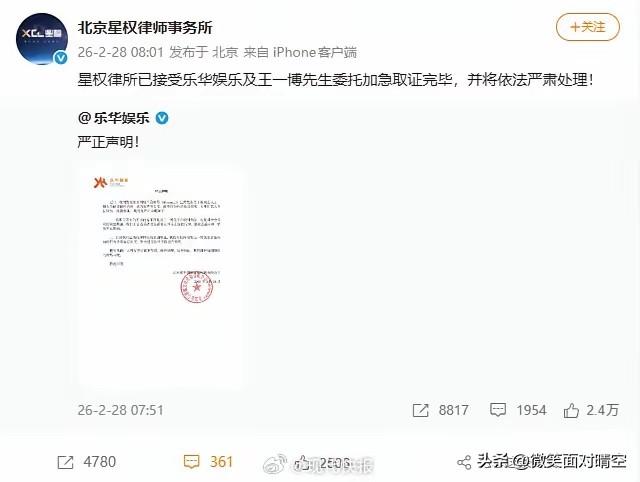Open @乐华娱乐 mention link
The image size is (640, 482).
(113, 118)
